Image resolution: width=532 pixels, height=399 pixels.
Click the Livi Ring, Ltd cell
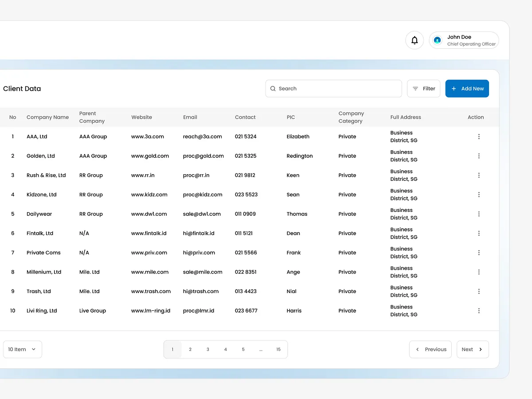click(42, 311)
